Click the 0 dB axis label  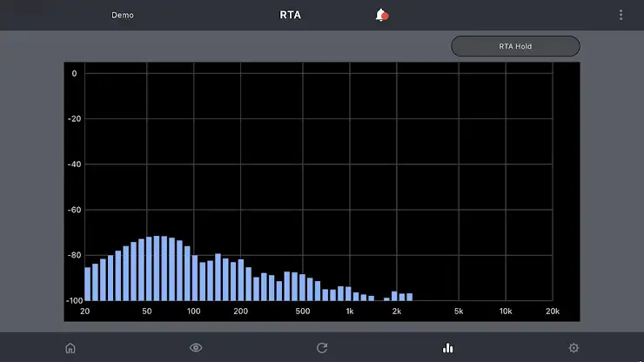(74, 74)
